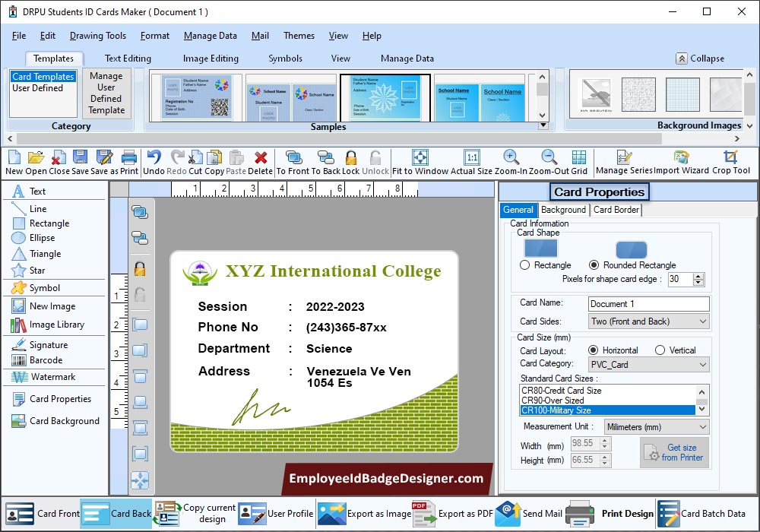The image size is (760, 532).
Task: Click the Card Name input field
Action: pyautogui.click(x=648, y=304)
